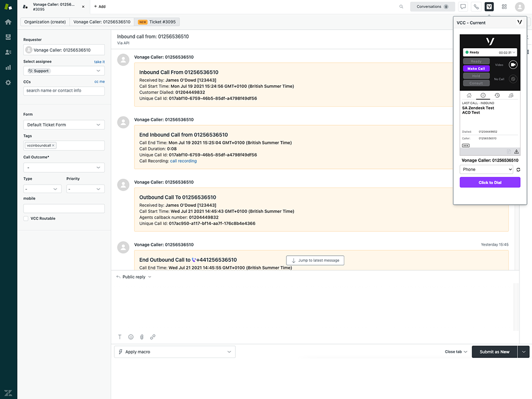Click the VCC notes document icon
Image resolution: width=532 pixels, height=399 pixels.
[x=509, y=152]
